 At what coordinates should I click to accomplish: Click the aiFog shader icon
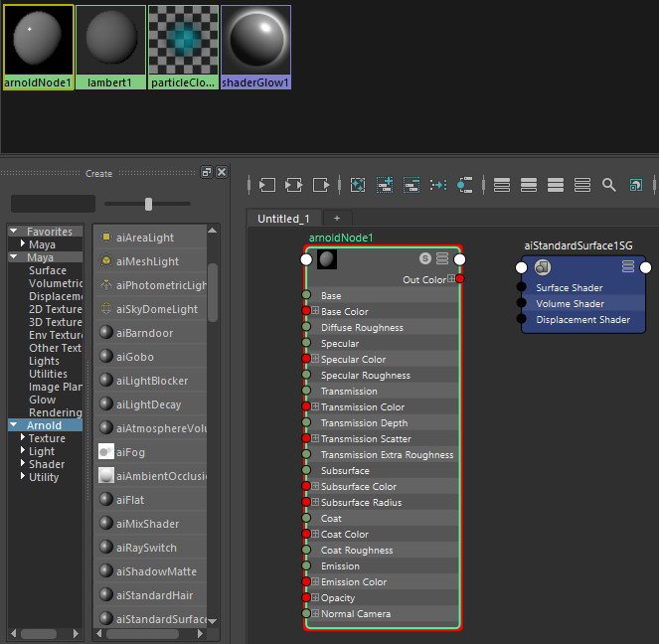click(106, 452)
